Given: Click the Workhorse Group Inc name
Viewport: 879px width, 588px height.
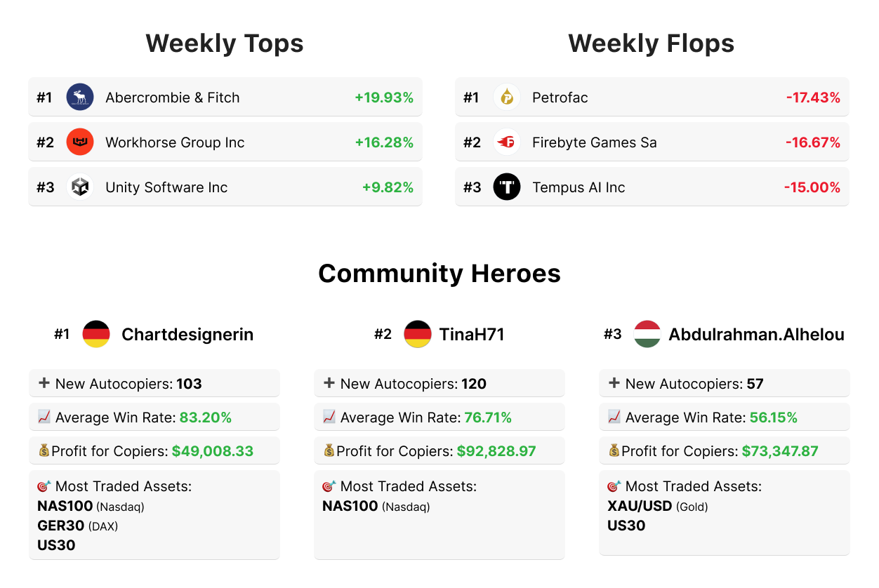Looking at the screenshot, I should (175, 142).
